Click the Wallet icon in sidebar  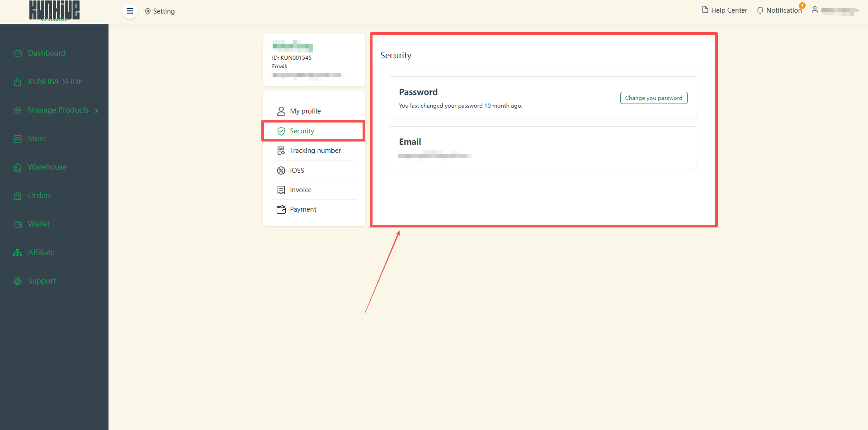click(x=18, y=224)
